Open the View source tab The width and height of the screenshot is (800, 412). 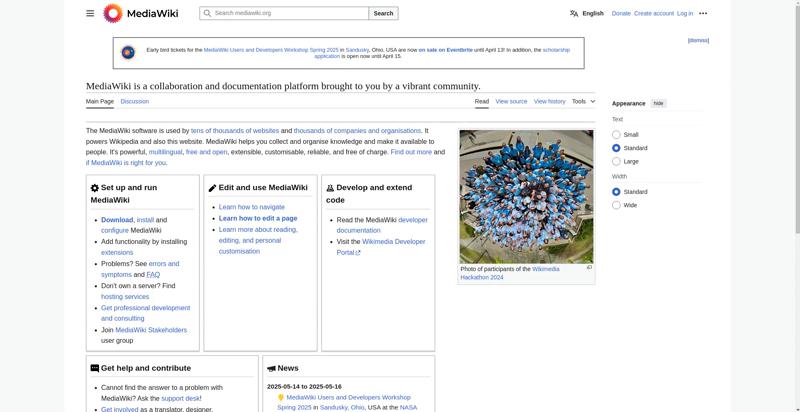click(x=511, y=101)
